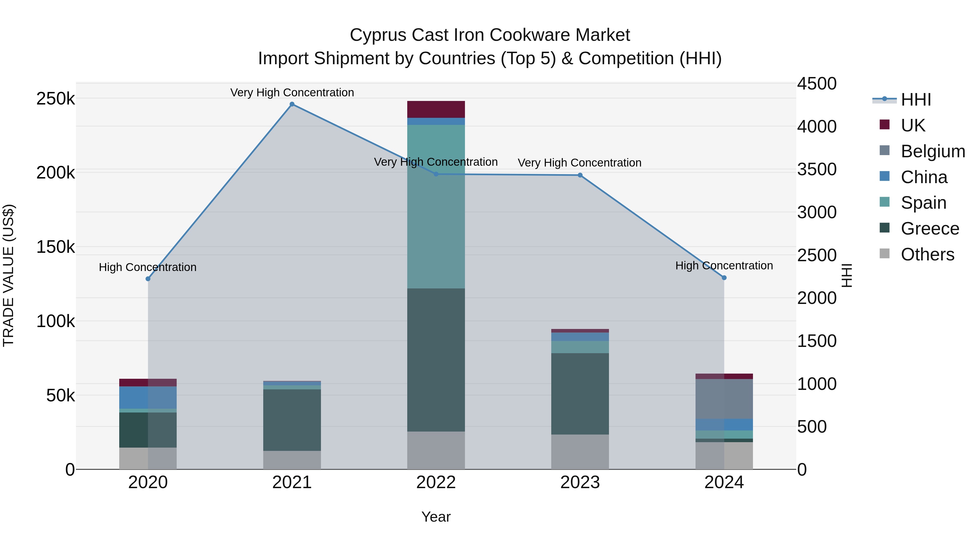Click the 2021 Very High Concentration annotation
The width and height of the screenshot is (980, 551).
coord(292,93)
